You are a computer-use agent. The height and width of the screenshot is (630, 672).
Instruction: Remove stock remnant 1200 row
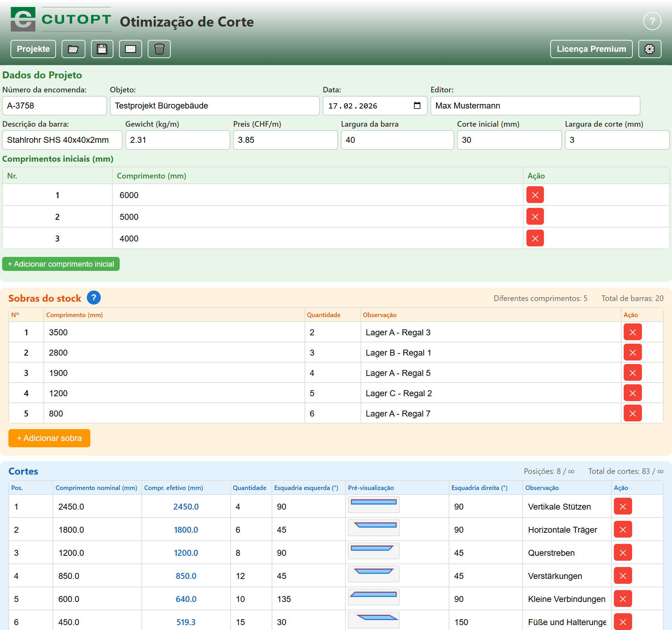click(632, 393)
